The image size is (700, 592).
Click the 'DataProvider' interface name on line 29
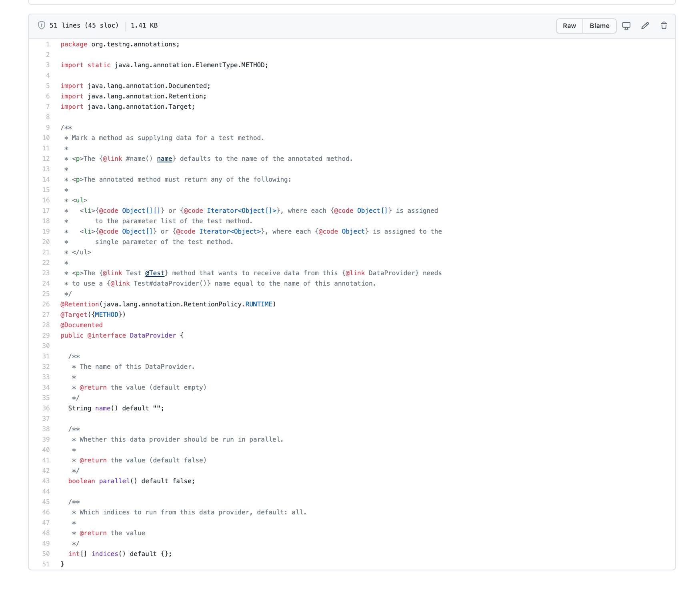pos(153,336)
